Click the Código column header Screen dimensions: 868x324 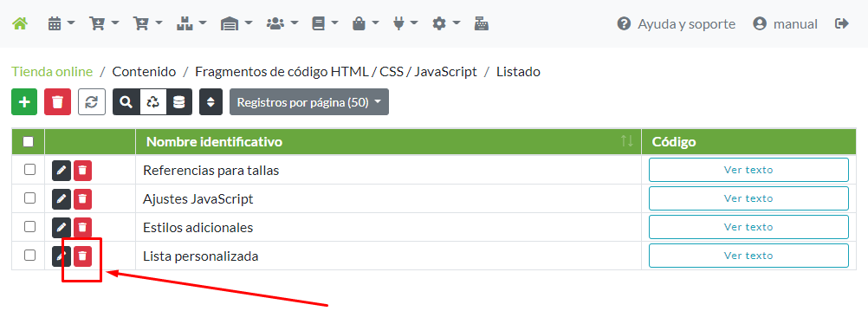coord(749,142)
